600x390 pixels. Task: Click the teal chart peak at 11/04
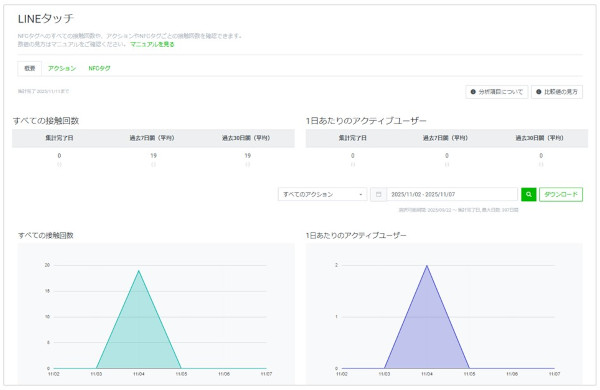pyautogui.click(x=139, y=271)
